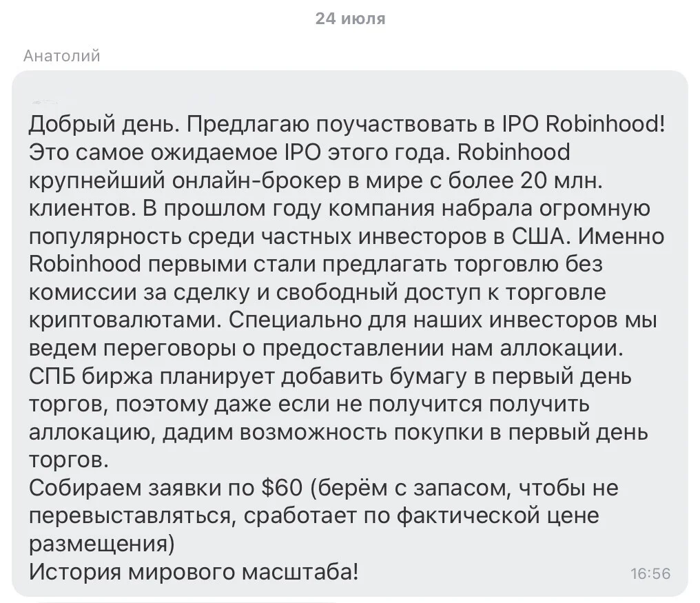Click the word онлайн-брокер
This screenshot has width=700, height=603.
(254, 181)
